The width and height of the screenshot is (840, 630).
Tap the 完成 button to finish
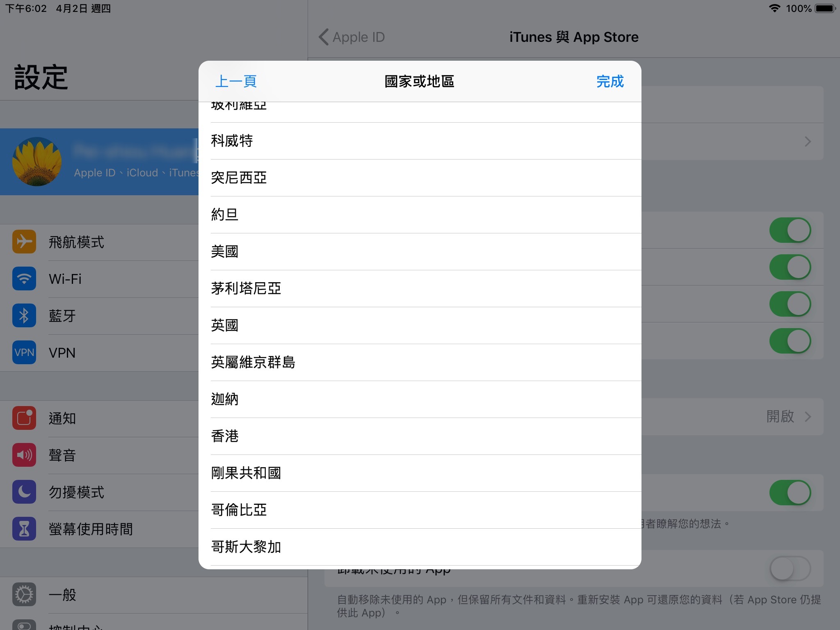point(610,82)
